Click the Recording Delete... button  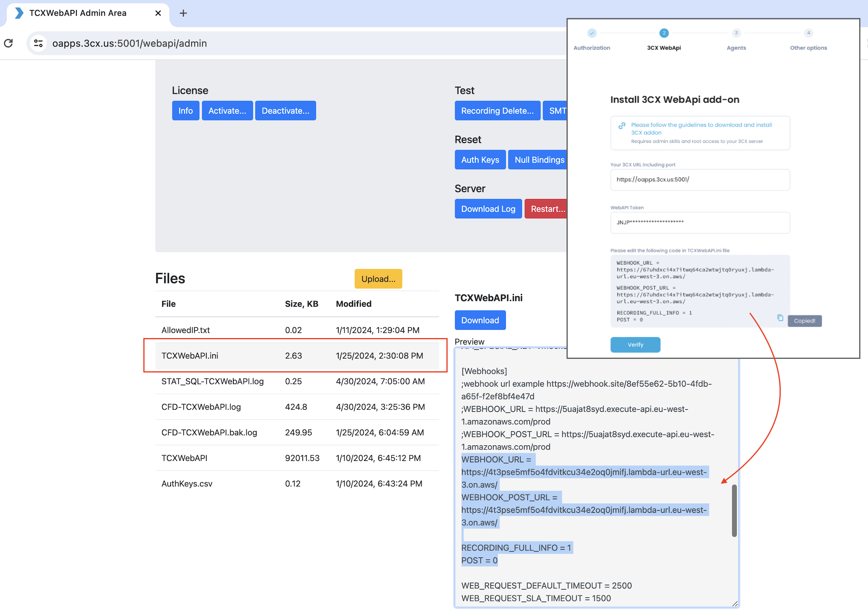pos(497,111)
